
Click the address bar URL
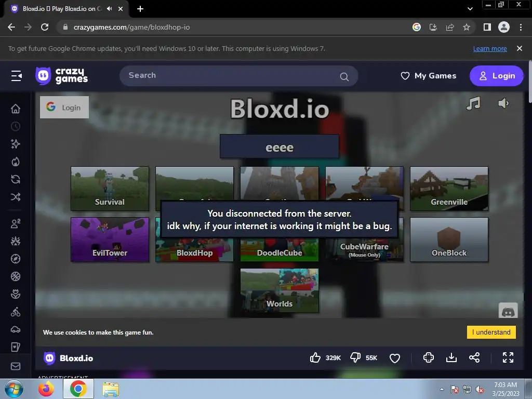pyautogui.click(x=131, y=27)
